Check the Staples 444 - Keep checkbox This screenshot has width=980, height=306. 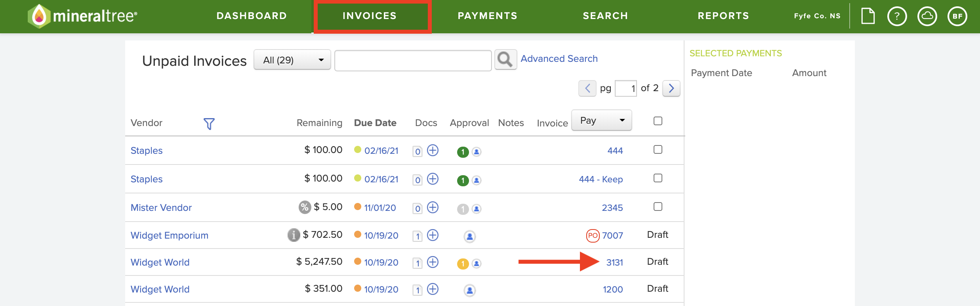[658, 178]
